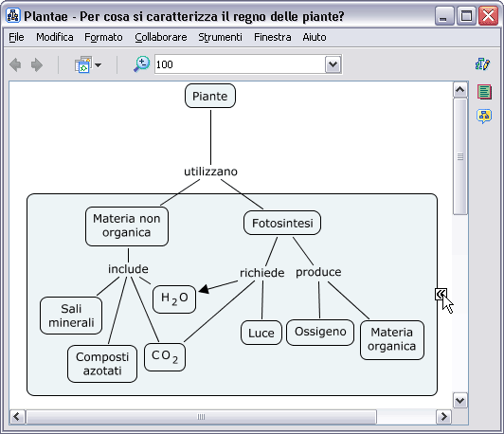Select the Piante concept node
Viewport: 504px width, 434px height.
(210, 96)
